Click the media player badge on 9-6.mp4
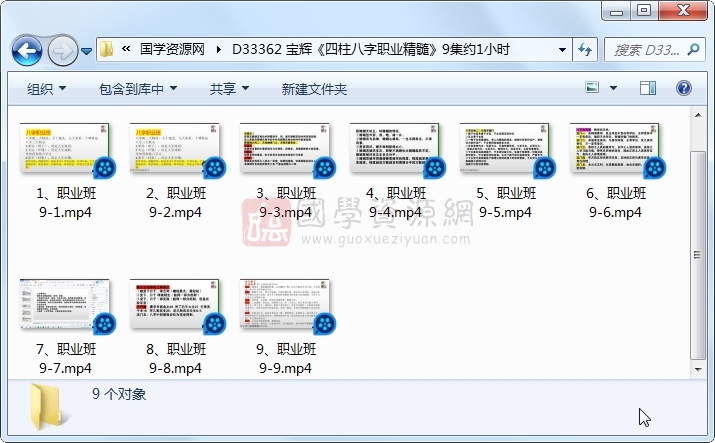Image resolution: width=715 pixels, height=443 pixels. point(655,168)
